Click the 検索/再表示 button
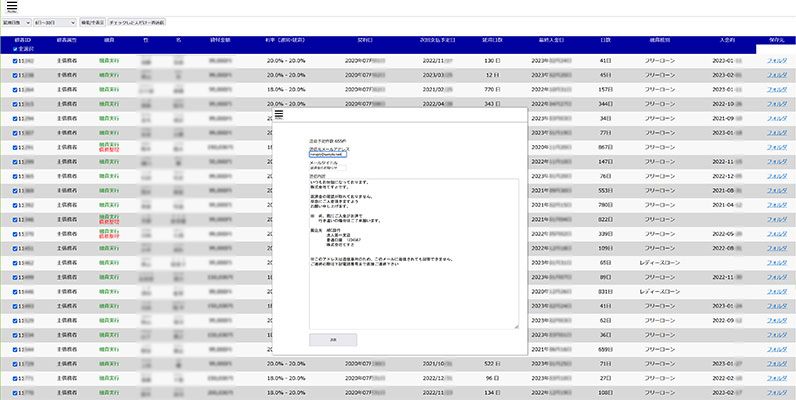This screenshot has height=400, width=796. [92, 21]
